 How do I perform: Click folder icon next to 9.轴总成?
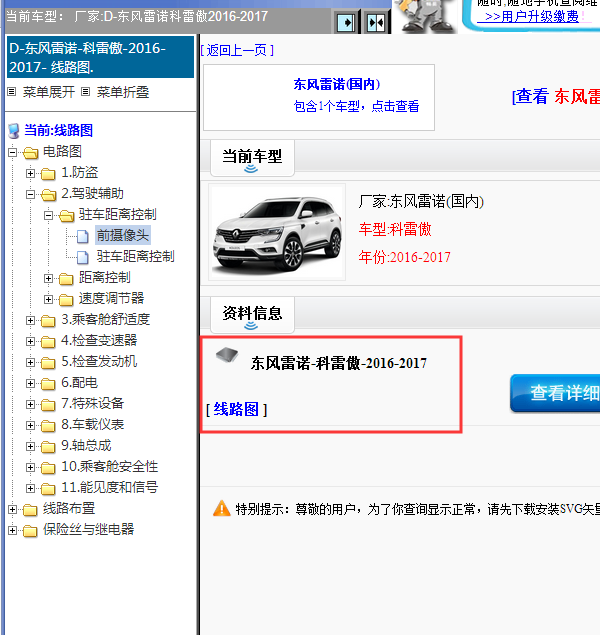coord(48,447)
